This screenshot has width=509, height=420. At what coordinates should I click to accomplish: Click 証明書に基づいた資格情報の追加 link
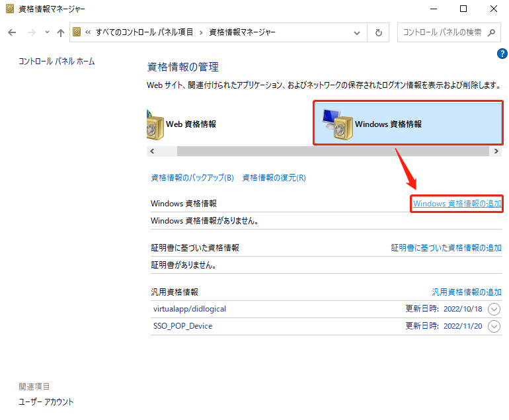[446, 248]
